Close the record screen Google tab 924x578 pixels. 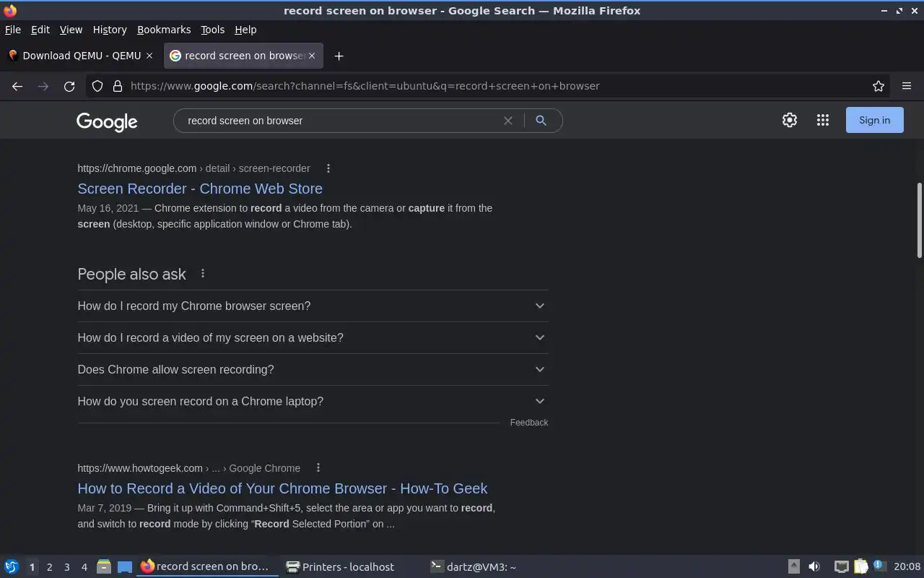[x=312, y=56]
